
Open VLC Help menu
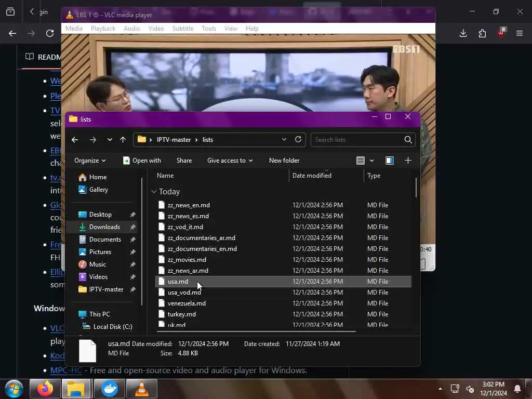click(x=252, y=29)
